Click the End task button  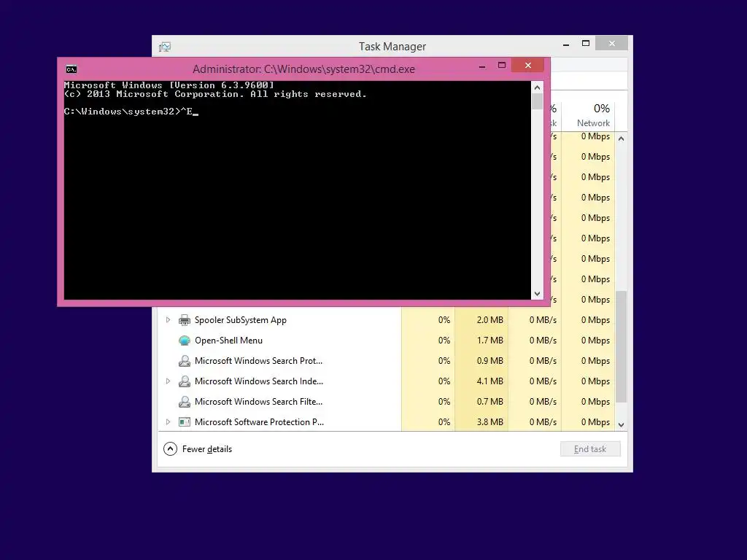590,449
